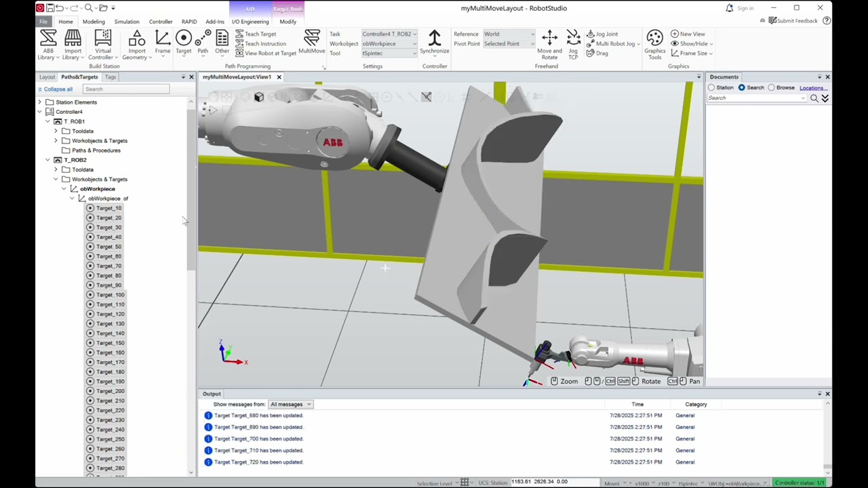Open Graphics Tools
Image resolution: width=868 pixels, height=488 pixels.
[655, 45]
